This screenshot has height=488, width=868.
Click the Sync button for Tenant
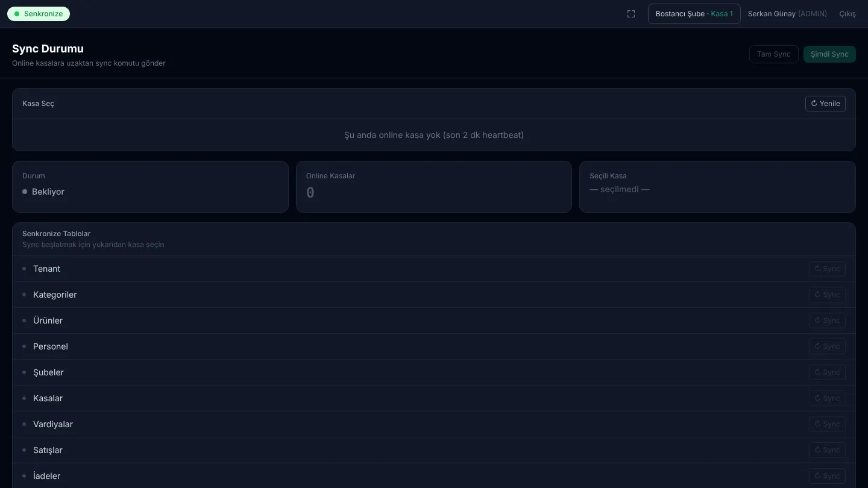(x=827, y=269)
